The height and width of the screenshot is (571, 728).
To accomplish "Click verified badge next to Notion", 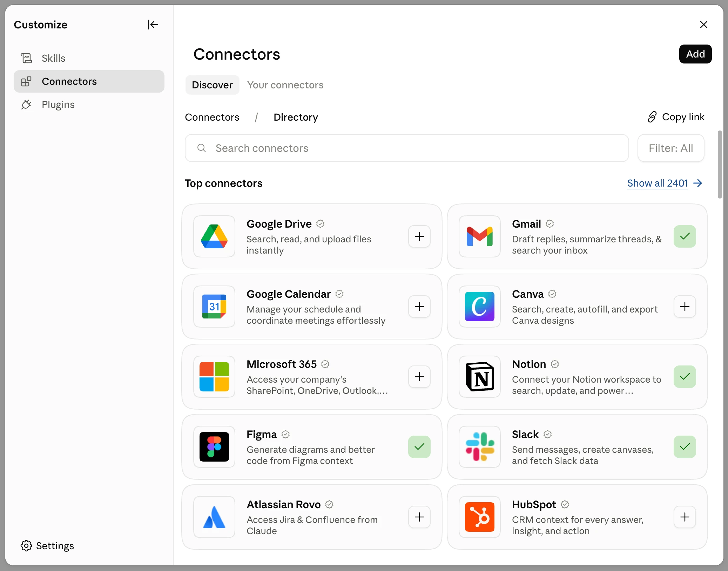I will (x=554, y=364).
